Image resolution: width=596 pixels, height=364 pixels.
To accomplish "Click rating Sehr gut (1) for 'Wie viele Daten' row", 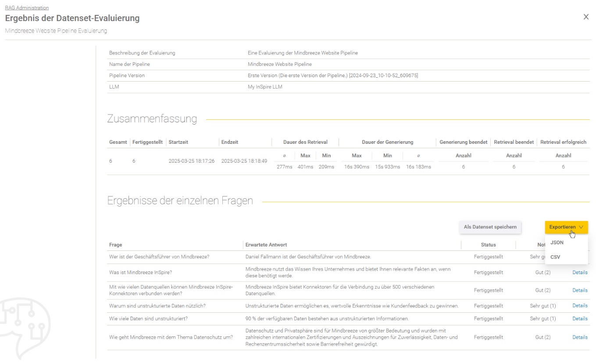I will coord(542,318).
